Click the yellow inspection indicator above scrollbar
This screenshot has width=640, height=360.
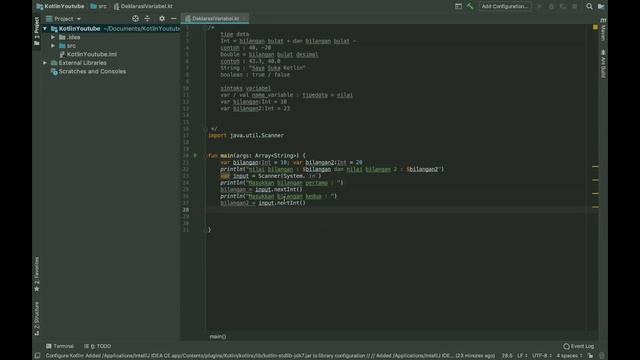(x=595, y=27)
